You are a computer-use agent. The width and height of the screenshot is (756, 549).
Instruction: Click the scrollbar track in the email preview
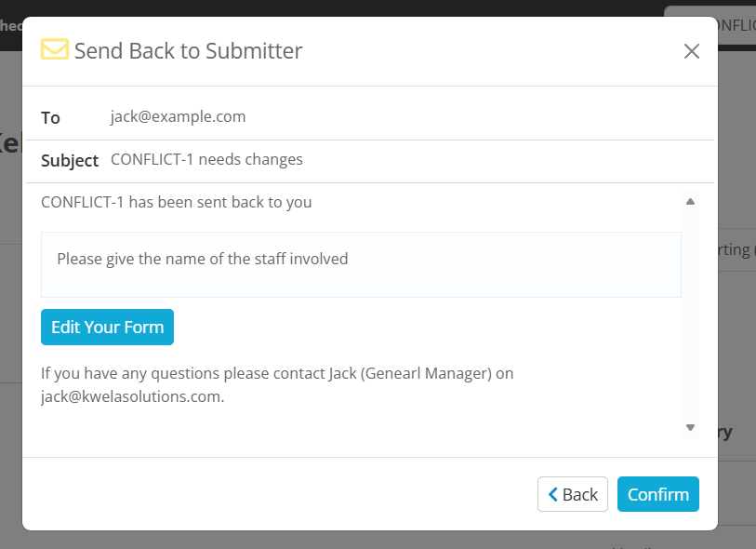click(690, 315)
